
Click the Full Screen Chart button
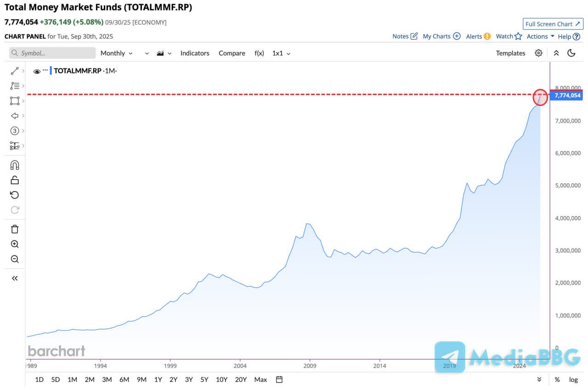[553, 24]
